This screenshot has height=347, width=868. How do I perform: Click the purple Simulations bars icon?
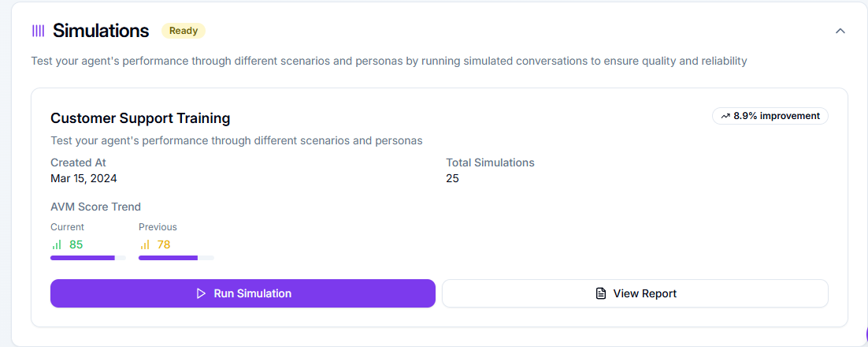[x=38, y=31]
